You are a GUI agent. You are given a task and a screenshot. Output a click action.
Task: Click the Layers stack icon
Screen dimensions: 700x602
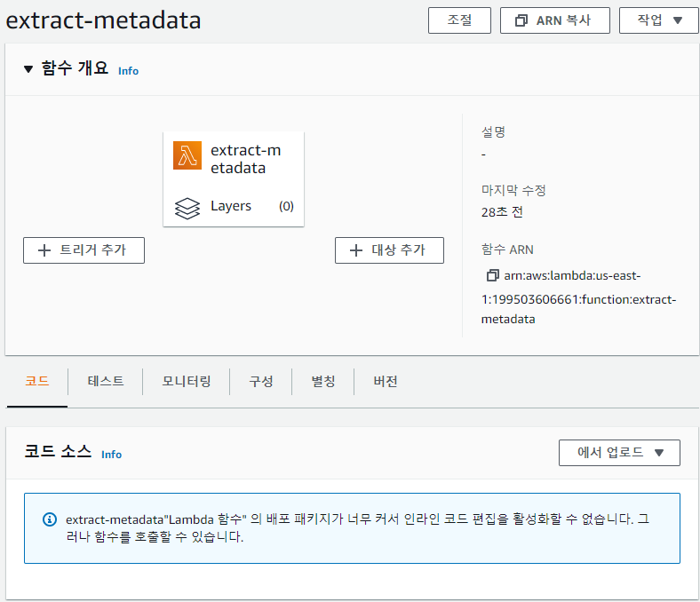pos(187,208)
